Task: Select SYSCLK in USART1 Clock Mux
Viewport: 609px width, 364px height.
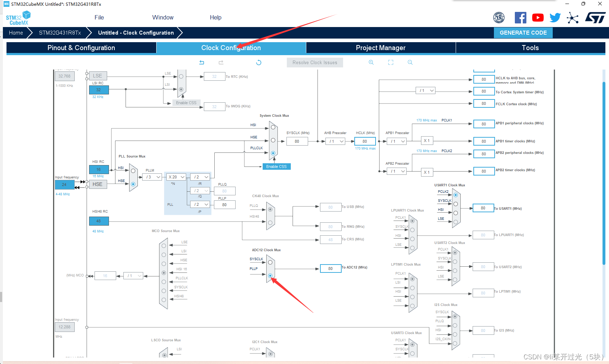Action: [456, 204]
